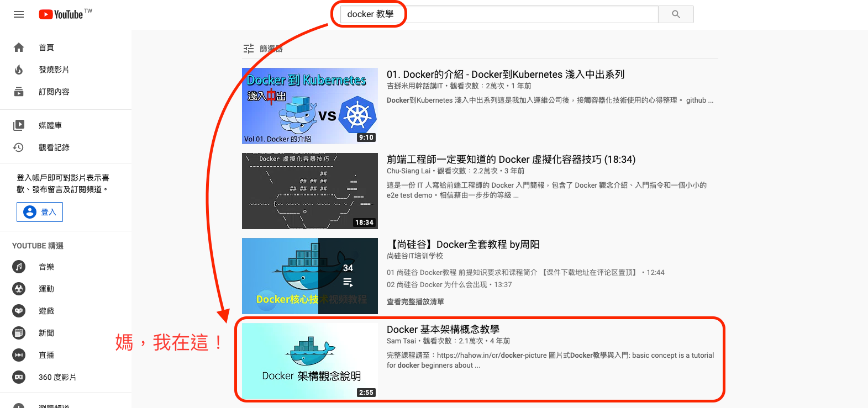Screen dimensions: 868x408
Task: Click the music note icon for 音樂
Action: coord(19,267)
